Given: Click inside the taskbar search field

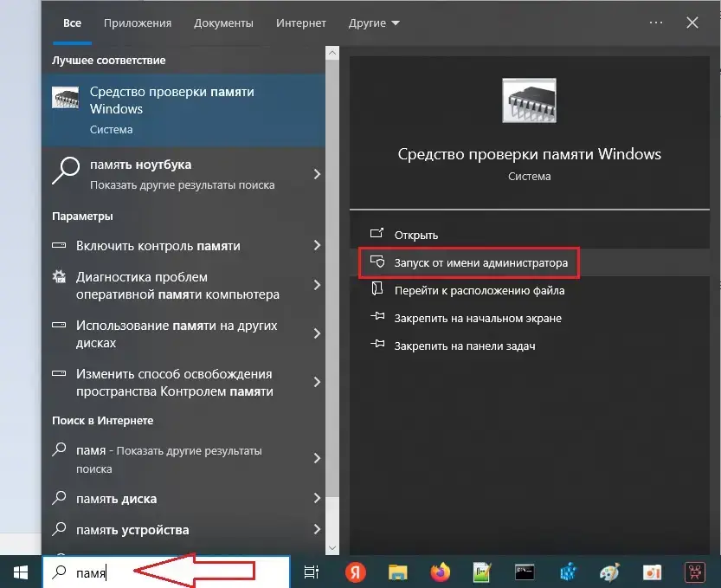Looking at the screenshot, I should pyautogui.click(x=166, y=572).
